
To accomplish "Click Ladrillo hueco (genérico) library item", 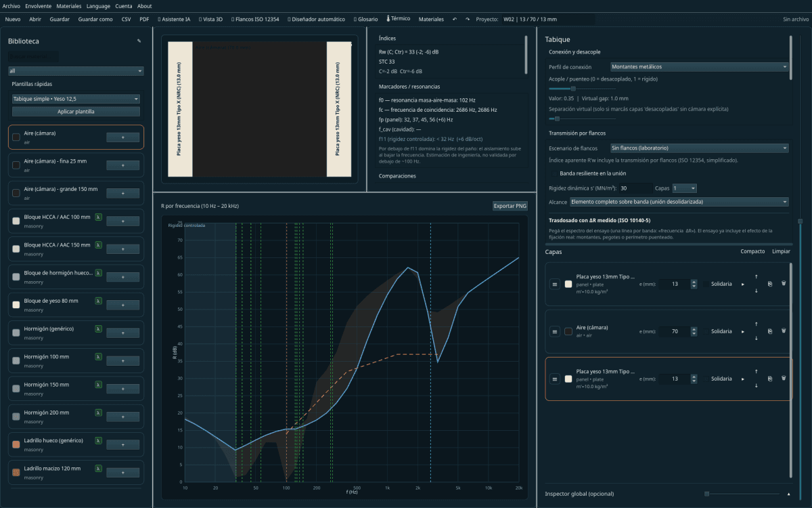I will pos(76,444).
